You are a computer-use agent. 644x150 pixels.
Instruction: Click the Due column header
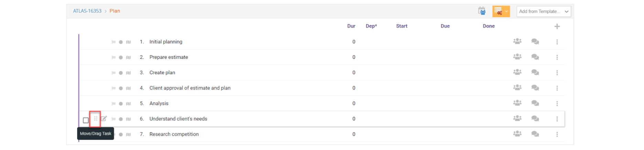click(x=445, y=26)
